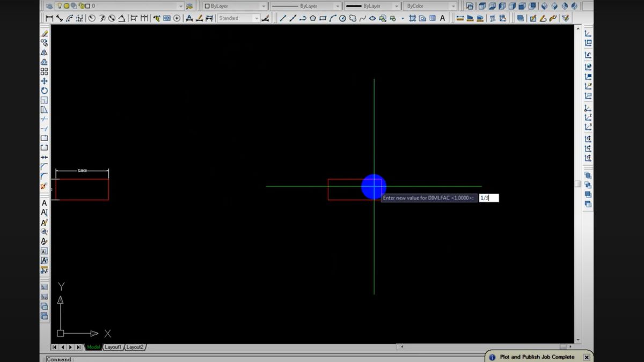Select the Explode tool
644x362 pixels.
(x=45, y=186)
